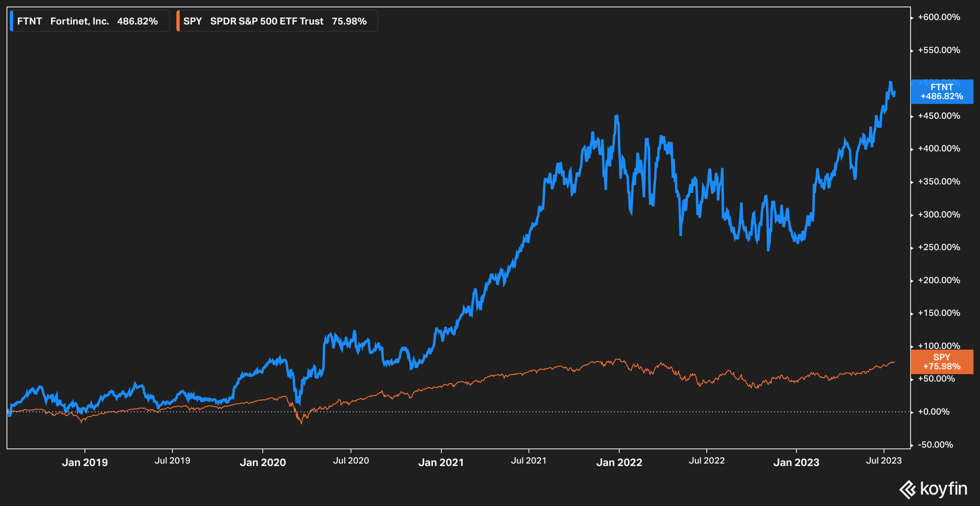Click the Jan 2021 axis label
The height and width of the screenshot is (506, 980).
point(441,462)
